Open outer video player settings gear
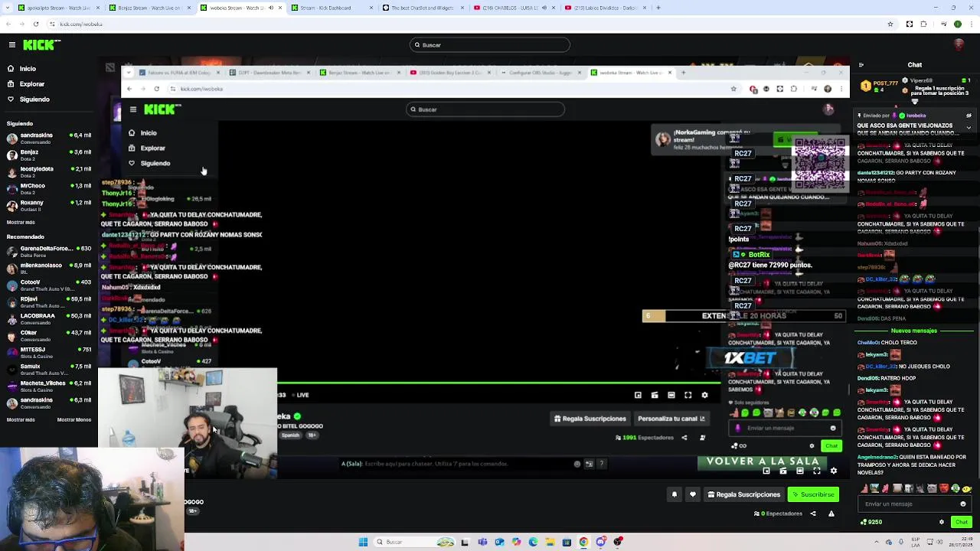The width and height of the screenshot is (980, 551). click(834, 471)
